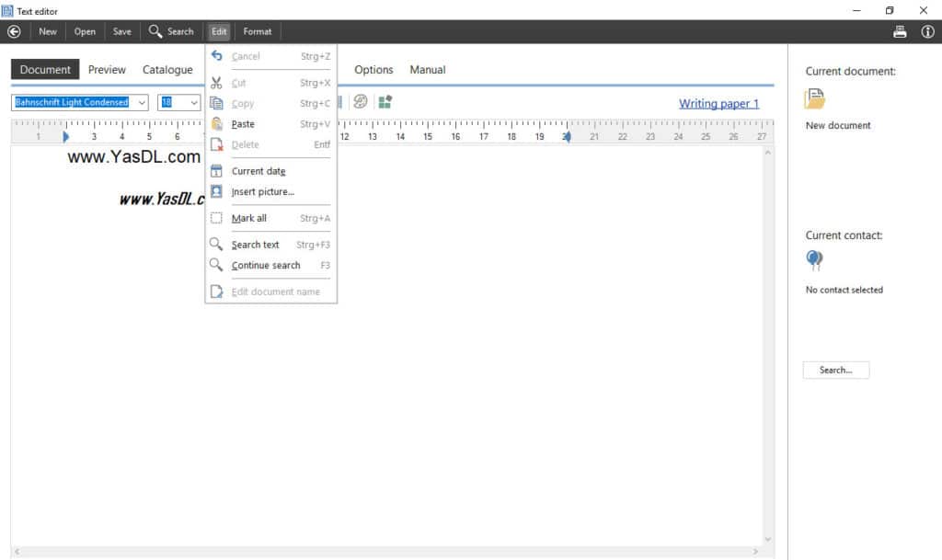
Task: Click vertical scrollbar down arrow
Action: (x=768, y=539)
